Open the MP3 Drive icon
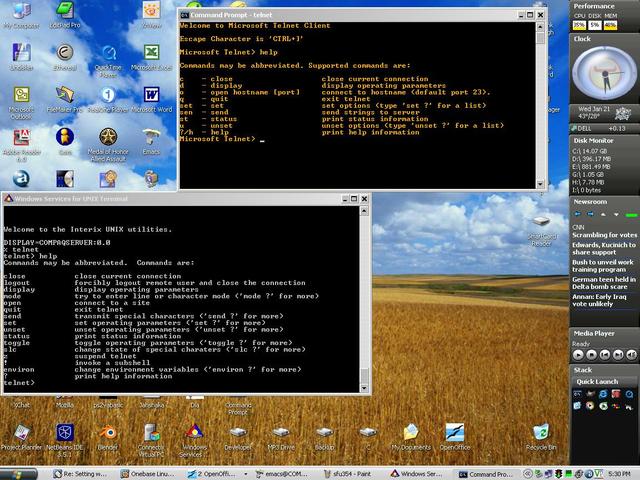 click(281, 438)
